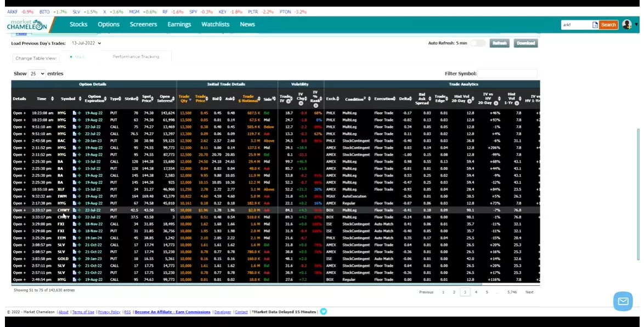Open the document icon in IWM row
The width and height of the screenshot is (644, 327).
tap(75, 197)
